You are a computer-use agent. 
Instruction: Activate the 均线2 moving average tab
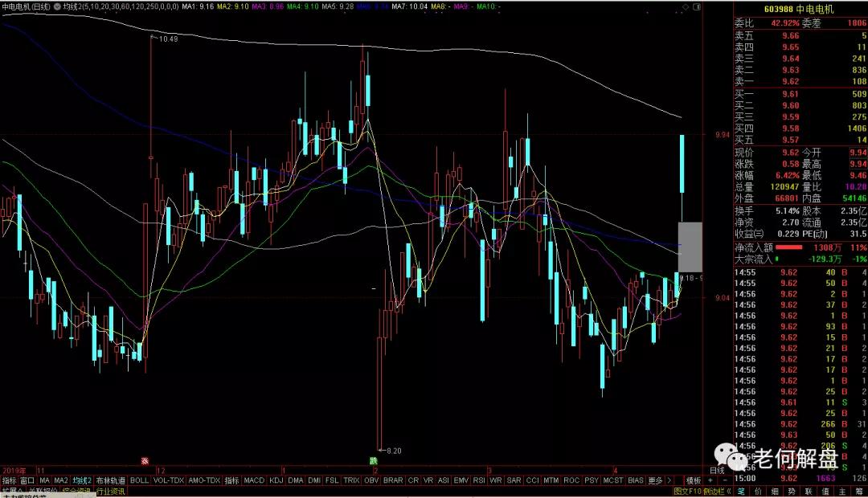click(82, 480)
